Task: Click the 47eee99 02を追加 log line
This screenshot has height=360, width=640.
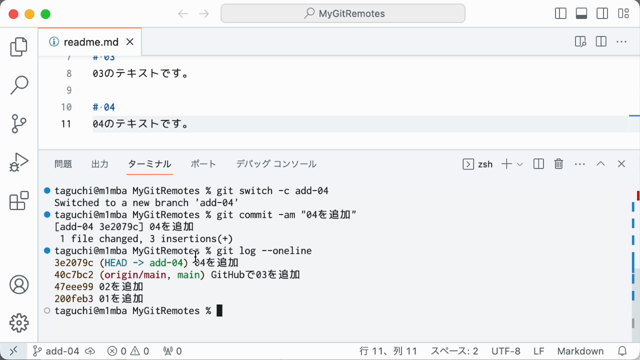Action: pyautogui.click(x=98, y=287)
